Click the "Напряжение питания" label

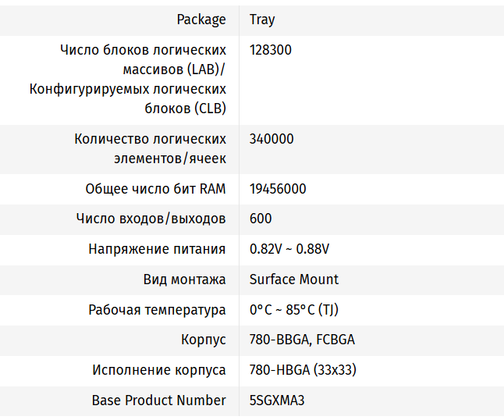point(157,249)
